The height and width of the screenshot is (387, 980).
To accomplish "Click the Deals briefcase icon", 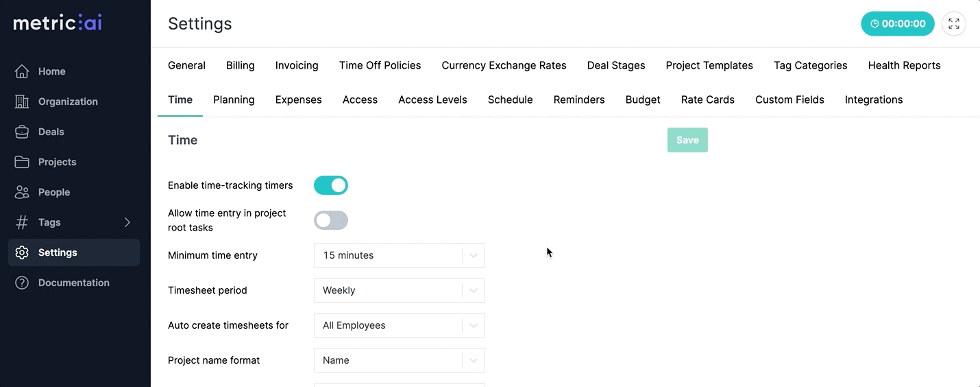I will (x=22, y=132).
